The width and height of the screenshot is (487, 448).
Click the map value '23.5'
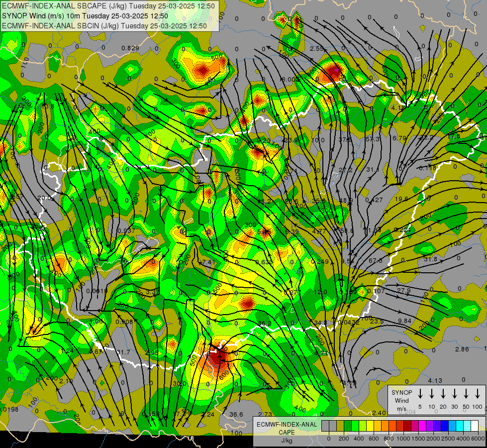click(377, 321)
